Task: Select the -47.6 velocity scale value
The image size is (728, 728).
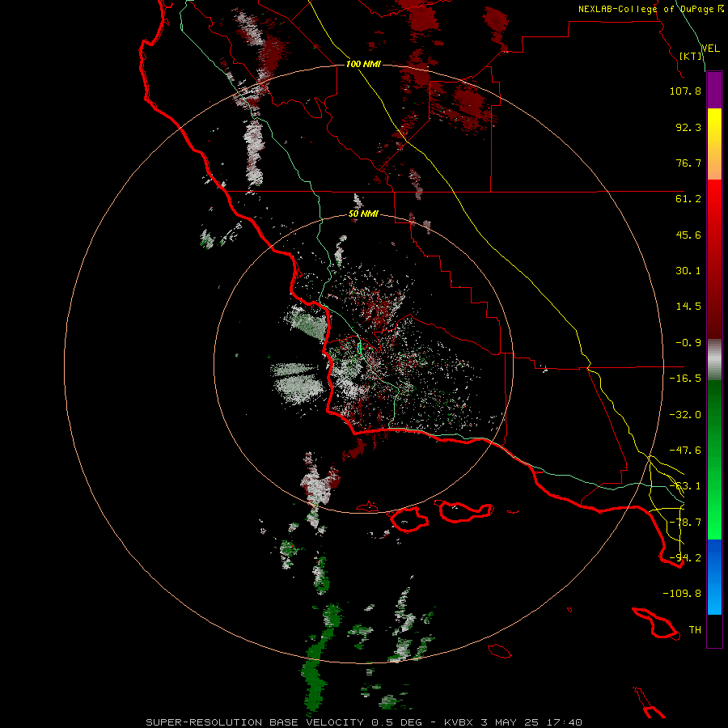Action: click(685, 451)
